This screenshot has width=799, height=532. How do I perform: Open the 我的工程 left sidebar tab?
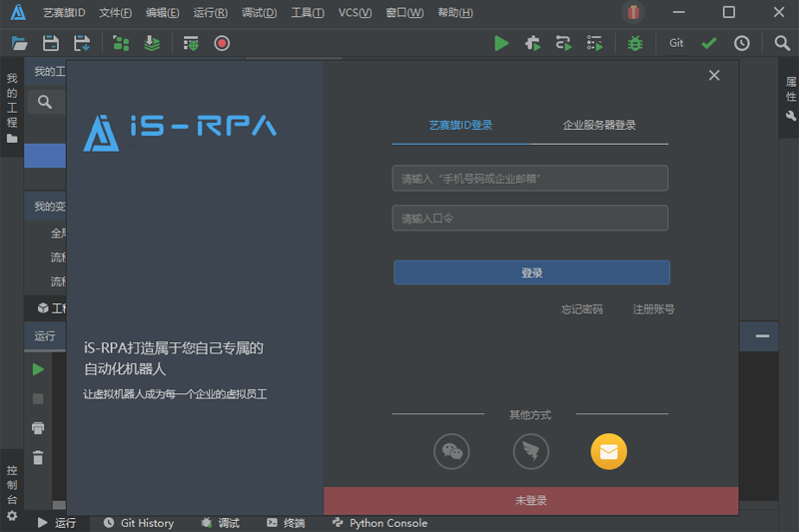(x=12, y=108)
